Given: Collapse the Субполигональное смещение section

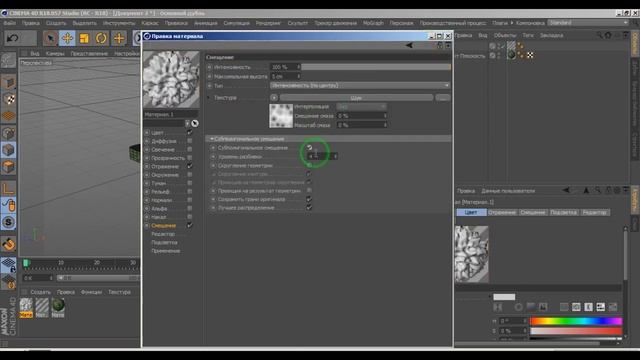Looking at the screenshot, I should tap(211, 139).
